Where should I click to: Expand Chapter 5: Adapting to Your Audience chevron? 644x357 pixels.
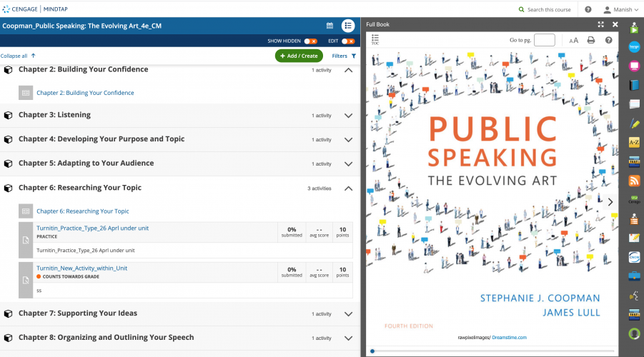(x=348, y=164)
